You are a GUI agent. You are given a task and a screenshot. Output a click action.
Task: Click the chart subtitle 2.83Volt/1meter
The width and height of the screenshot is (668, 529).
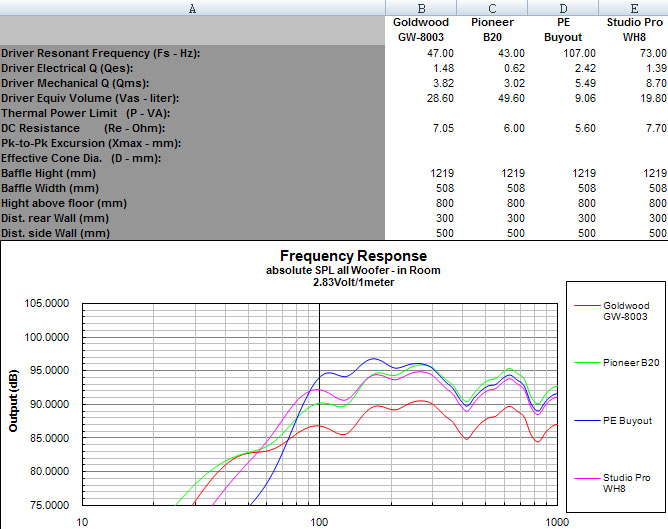(x=354, y=282)
